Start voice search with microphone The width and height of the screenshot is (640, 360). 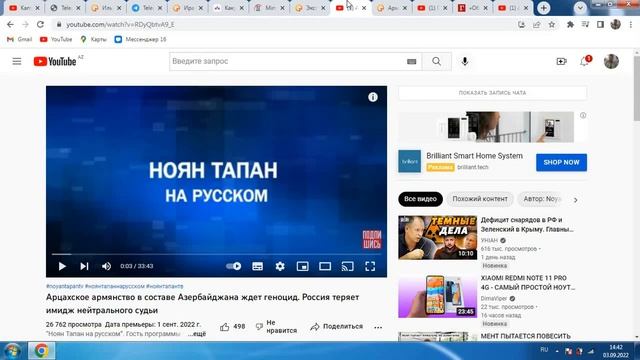pos(464,62)
